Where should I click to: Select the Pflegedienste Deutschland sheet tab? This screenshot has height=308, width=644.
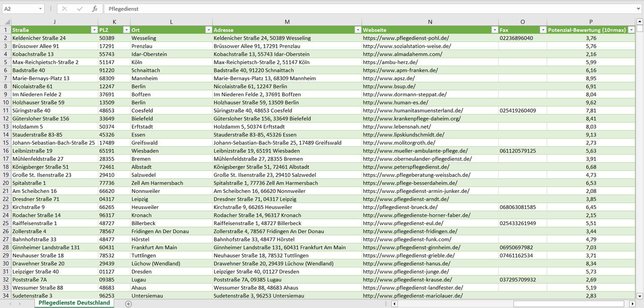(x=74, y=303)
